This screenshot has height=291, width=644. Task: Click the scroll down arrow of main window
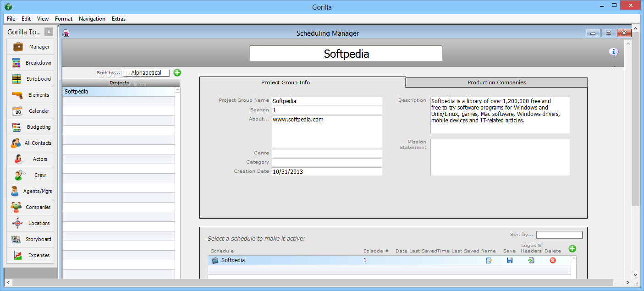click(635, 275)
